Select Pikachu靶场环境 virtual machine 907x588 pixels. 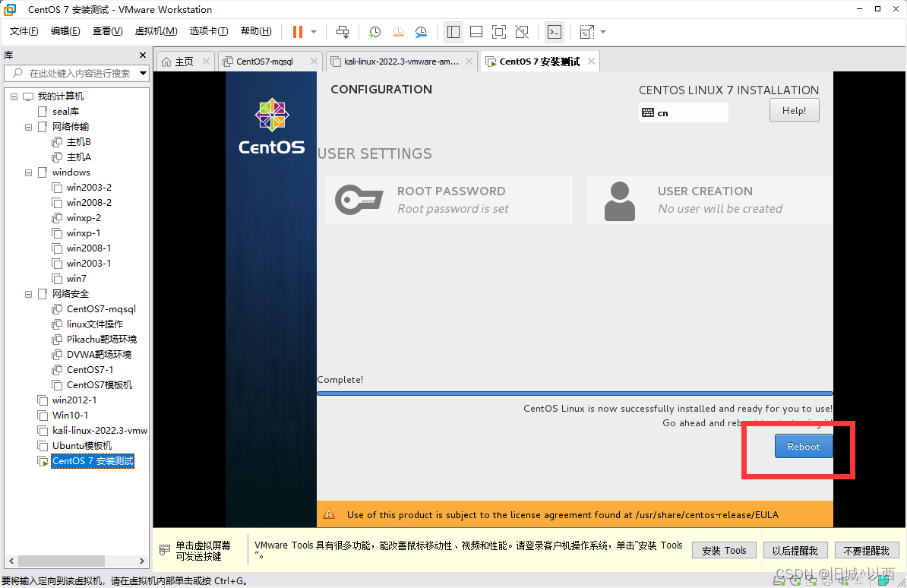[102, 339]
